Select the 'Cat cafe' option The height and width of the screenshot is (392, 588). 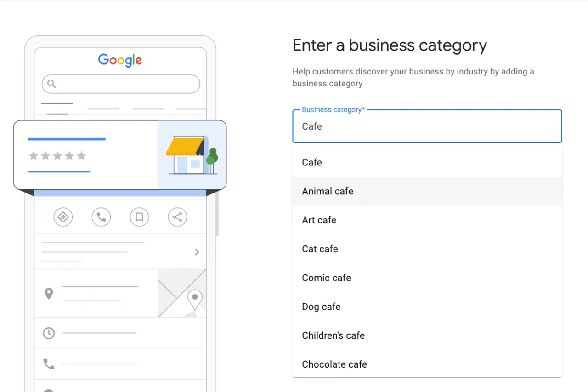click(320, 249)
